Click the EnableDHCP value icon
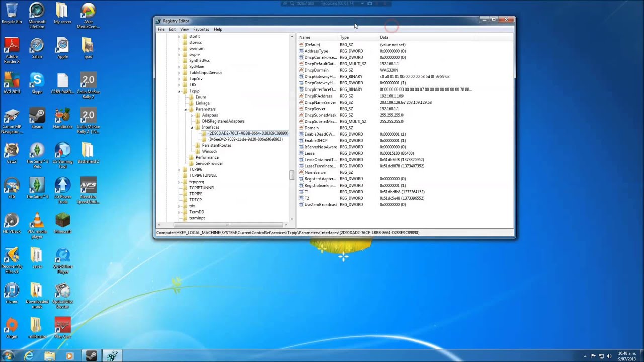Screen dimensions: 644x362 (301, 140)
